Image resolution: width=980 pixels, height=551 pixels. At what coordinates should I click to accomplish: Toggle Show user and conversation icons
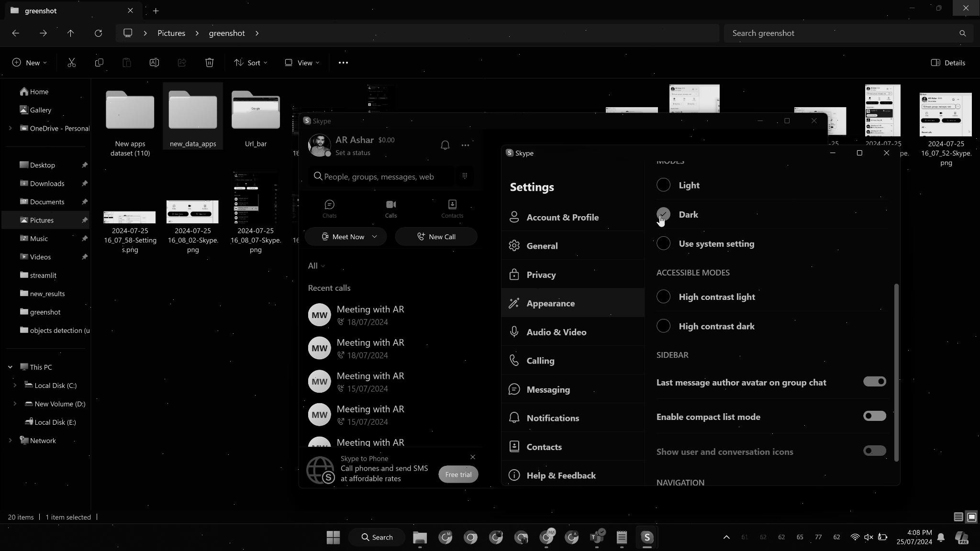point(874,451)
